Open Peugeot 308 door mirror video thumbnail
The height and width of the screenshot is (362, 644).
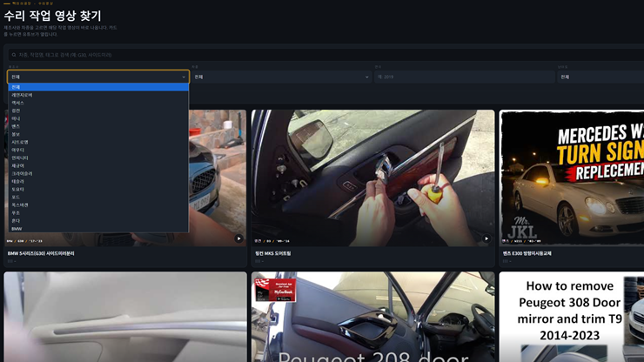(x=572, y=317)
